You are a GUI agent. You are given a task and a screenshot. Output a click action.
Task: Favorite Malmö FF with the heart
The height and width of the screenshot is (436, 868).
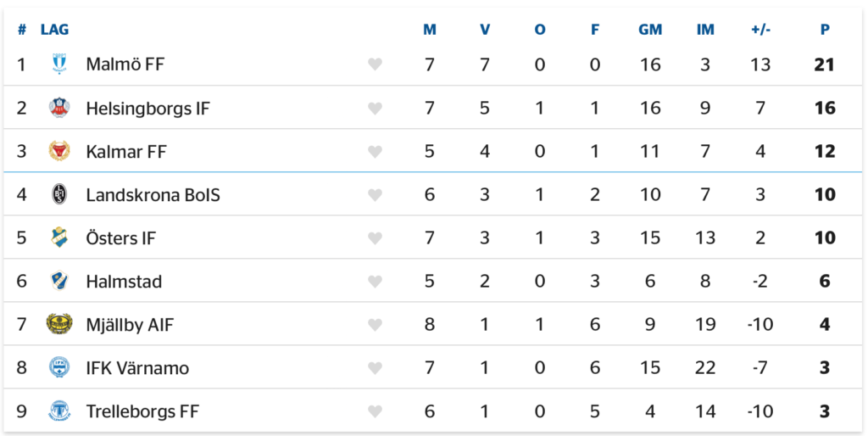pos(376,64)
